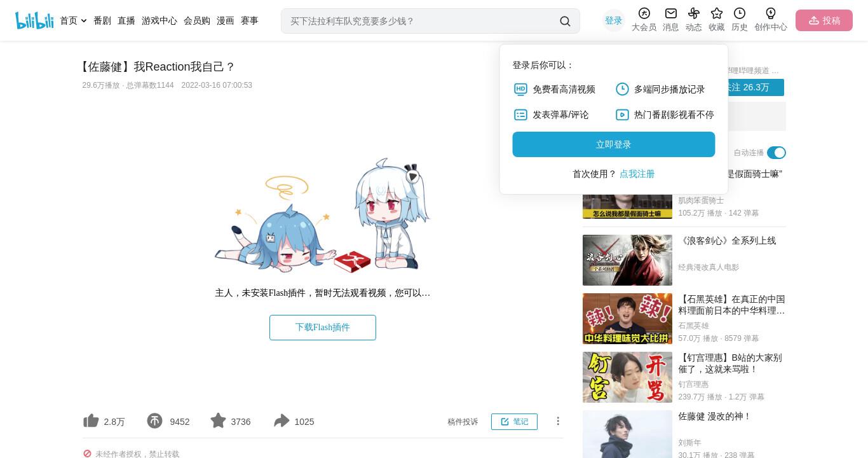Click the share arrow icon

281,421
